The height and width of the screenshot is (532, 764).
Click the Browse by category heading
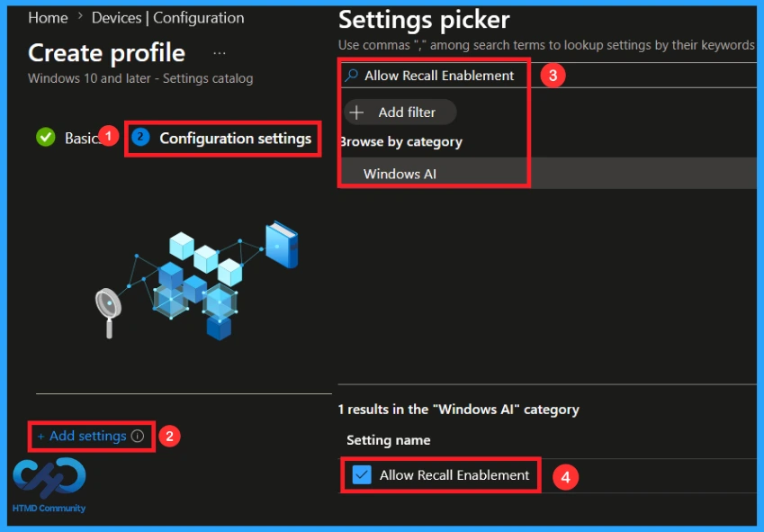pyautogui.click(x=401, y=141)
